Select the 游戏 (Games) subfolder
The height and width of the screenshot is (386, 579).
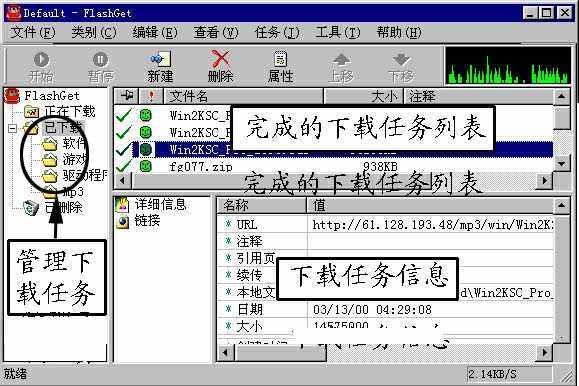coord(75,160)
